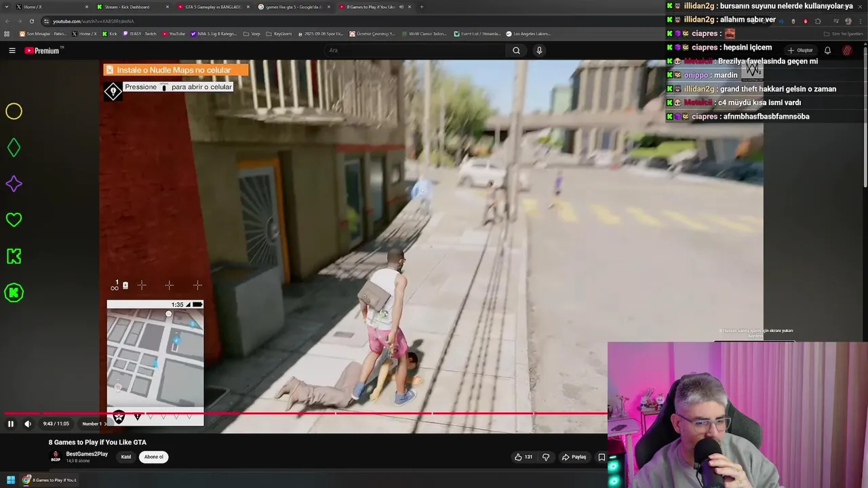Focus the YouTube 'Ara' search field
The height and width of the screenshot is (488, 868).
(x=414, y=50)
